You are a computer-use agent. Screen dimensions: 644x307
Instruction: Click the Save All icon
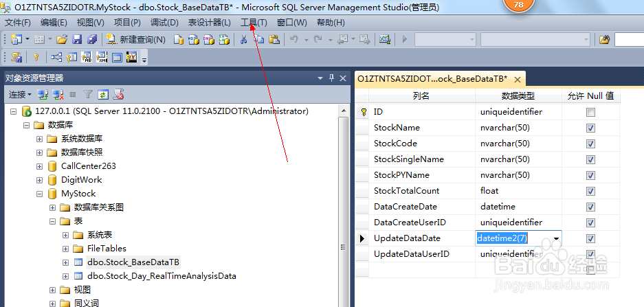[92, 39]
